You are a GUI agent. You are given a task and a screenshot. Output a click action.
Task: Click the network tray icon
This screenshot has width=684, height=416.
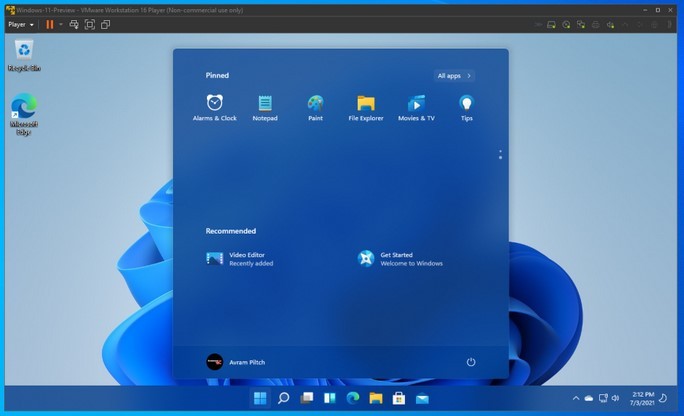click(x=603, y=398)
